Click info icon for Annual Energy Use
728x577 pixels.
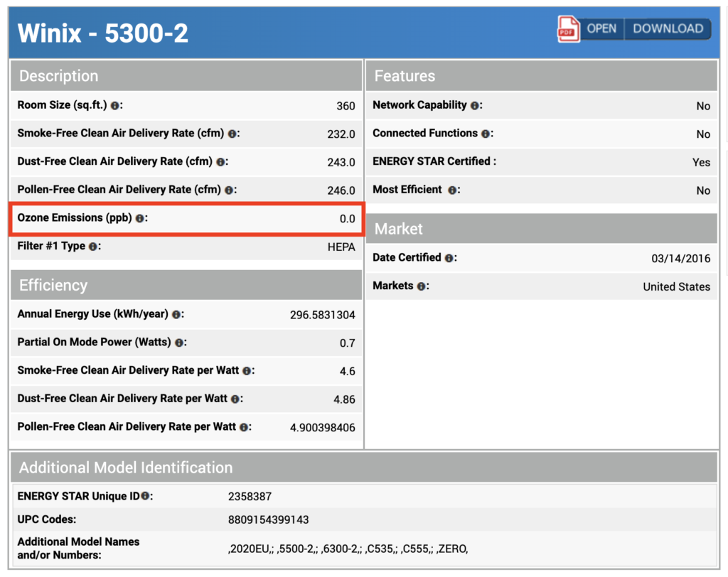point(176,314)
